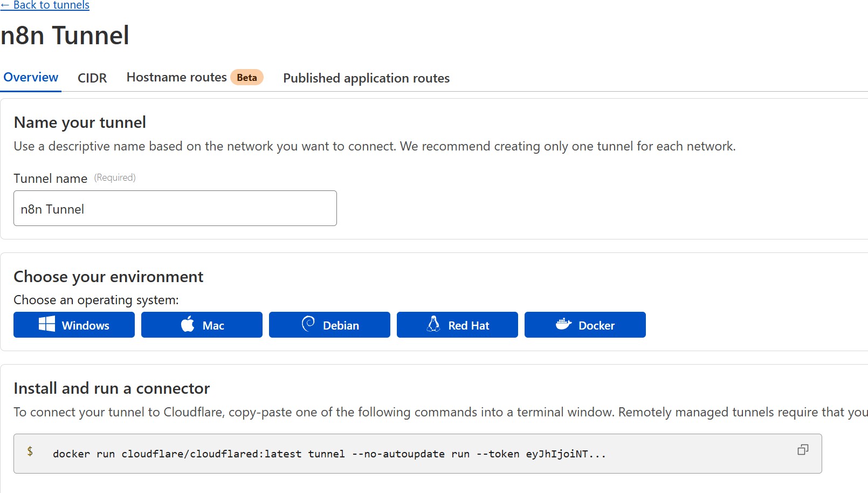Select the docker run command text
This screenshot has height=493, width=868.
click(x=329, y=453)
